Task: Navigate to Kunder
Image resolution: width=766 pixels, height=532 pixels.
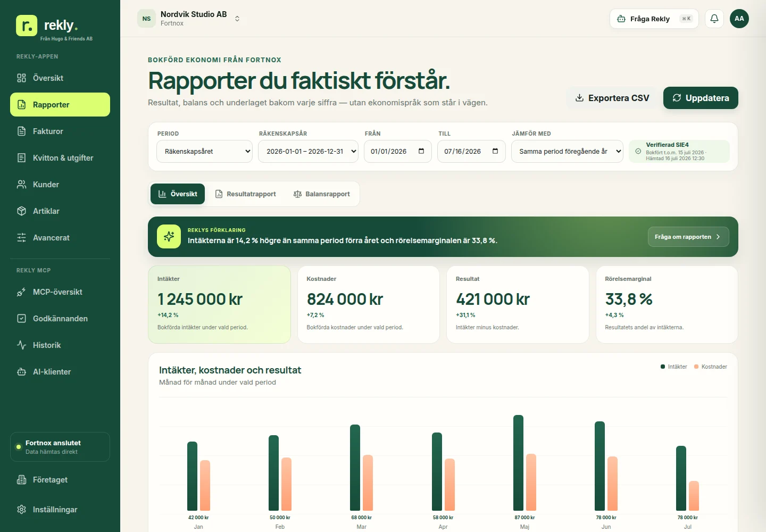Action: point(60,185)
